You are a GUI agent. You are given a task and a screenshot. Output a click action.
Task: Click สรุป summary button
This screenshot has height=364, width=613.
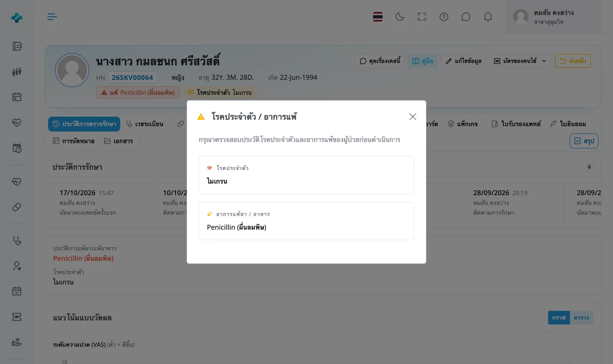point(584,141)
